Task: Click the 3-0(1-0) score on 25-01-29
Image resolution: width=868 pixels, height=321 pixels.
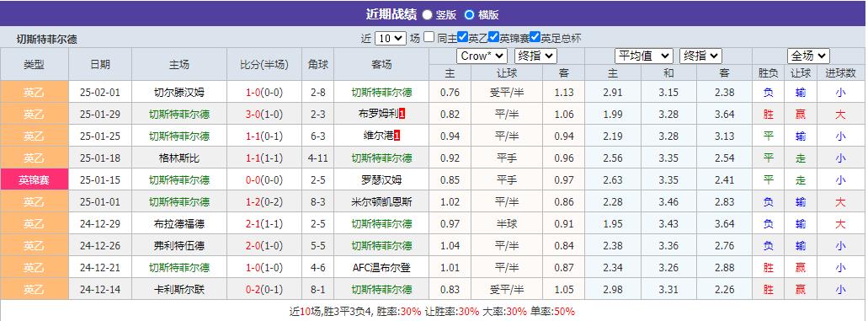Action: pos(264,115)
